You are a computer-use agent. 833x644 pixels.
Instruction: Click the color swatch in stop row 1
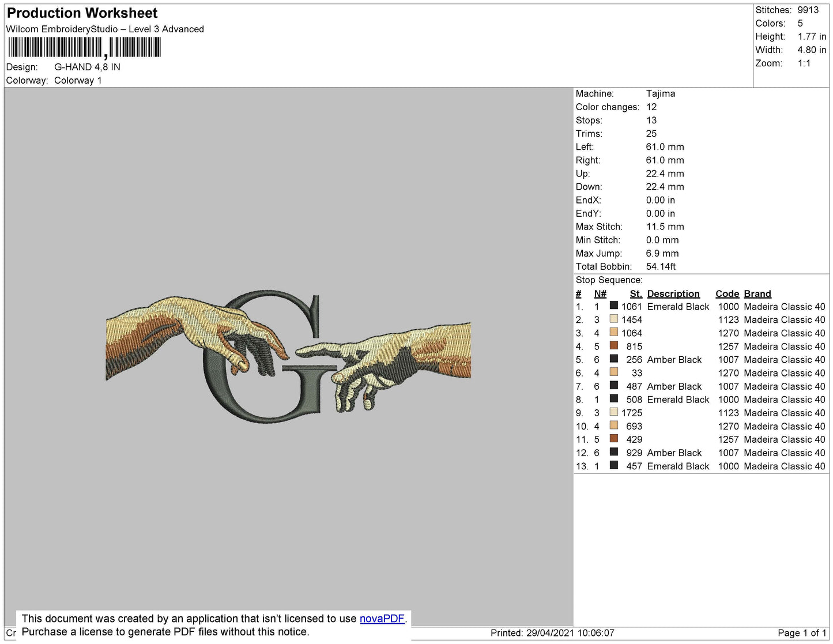614,306
